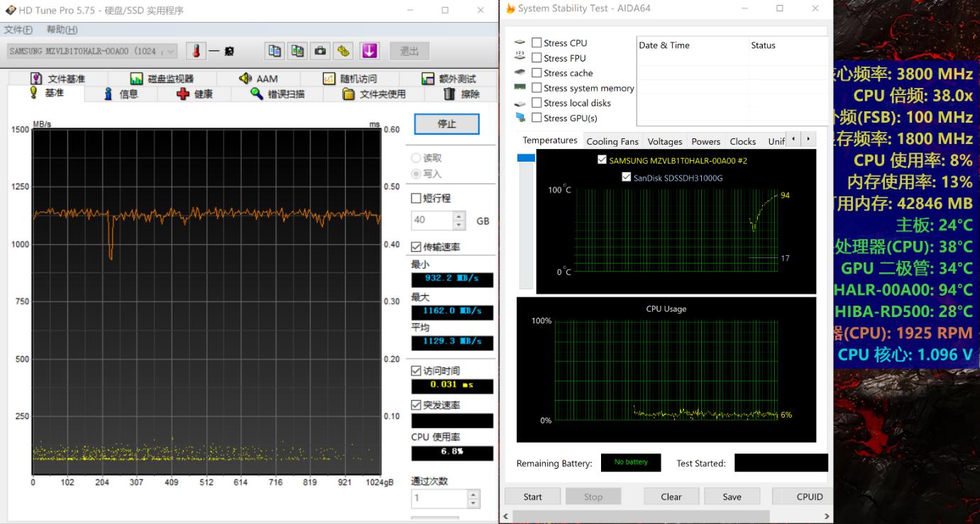Click the camera screenshot capture icon

321,50
